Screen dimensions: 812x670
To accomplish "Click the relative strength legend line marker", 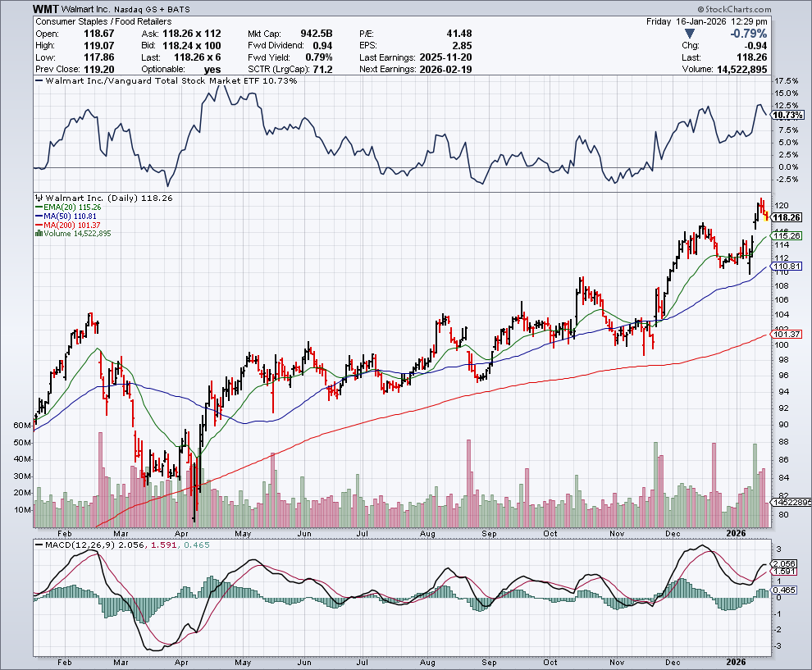I will 37,81.
